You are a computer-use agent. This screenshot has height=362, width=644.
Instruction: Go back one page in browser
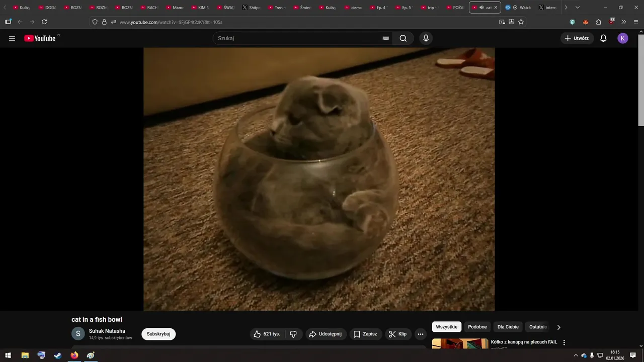(20, 22)
